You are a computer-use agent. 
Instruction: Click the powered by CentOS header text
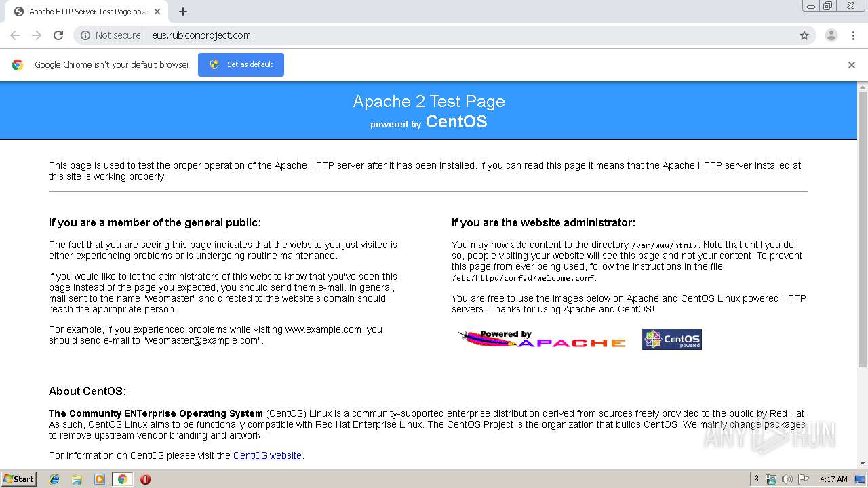click(429, 122)
